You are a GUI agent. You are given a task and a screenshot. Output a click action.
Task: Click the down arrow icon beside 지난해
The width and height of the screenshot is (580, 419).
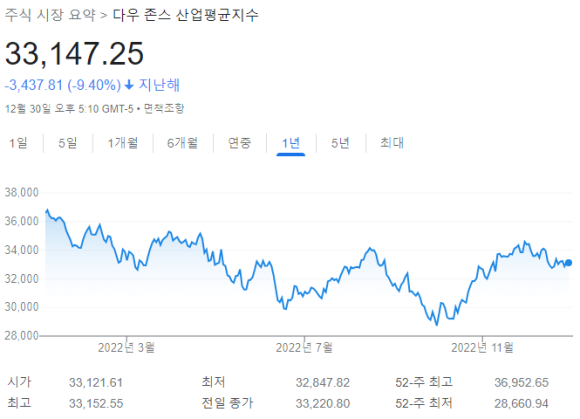click(129, 85)
